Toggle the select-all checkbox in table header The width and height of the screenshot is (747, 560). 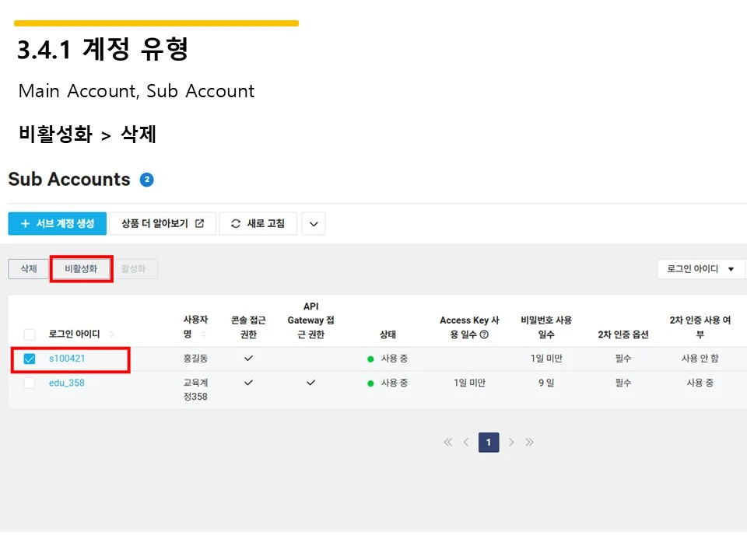[x=29, y=334]
